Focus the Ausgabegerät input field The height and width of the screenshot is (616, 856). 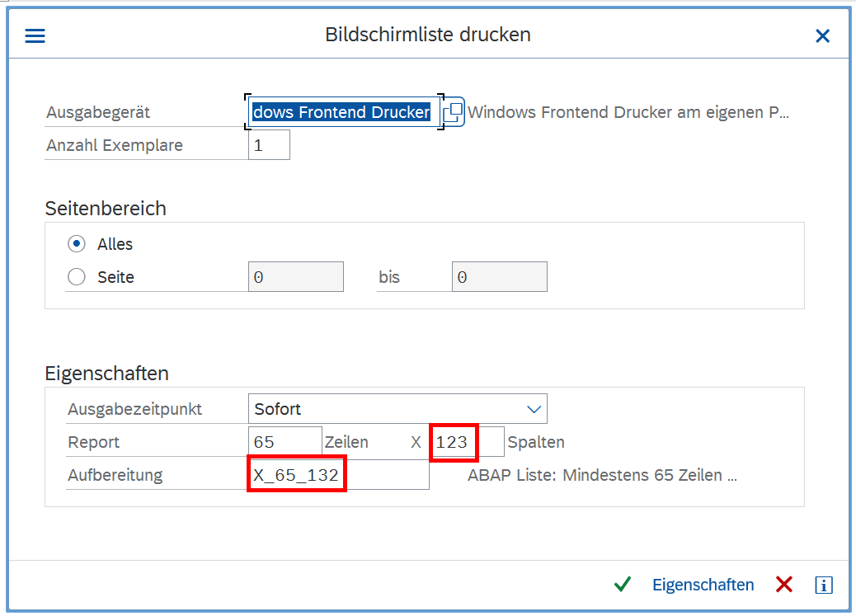point(342,112)
